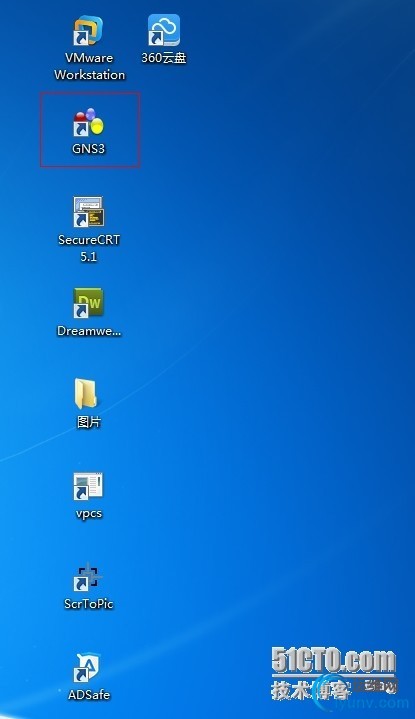Screen dimensions: 415x719
Task: Click the "图片" folder label text
Action: 89,422
